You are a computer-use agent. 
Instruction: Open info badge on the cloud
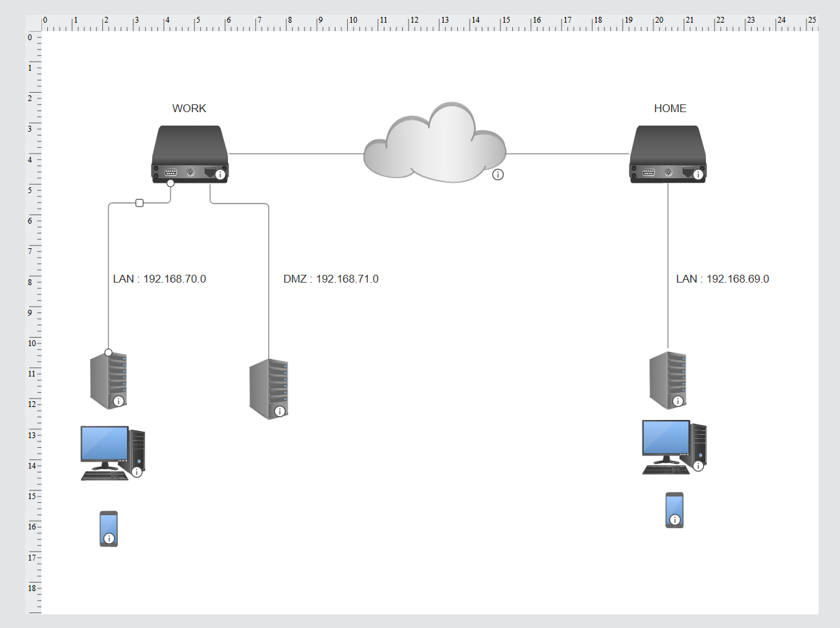[x=497, y=174]
